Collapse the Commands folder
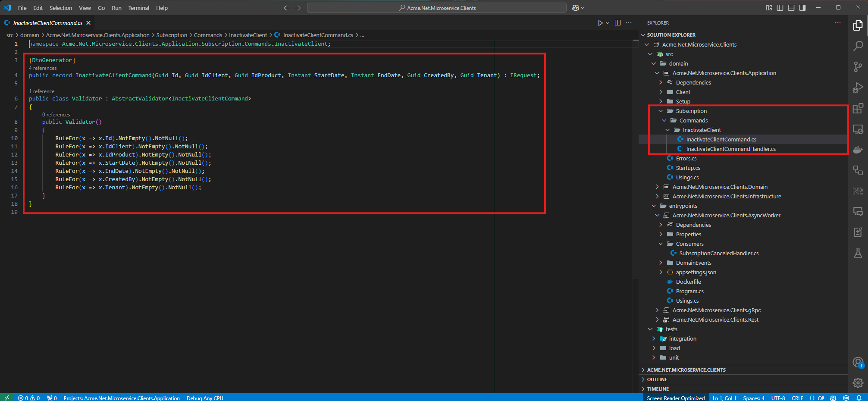Viewport: 868px width, 401px height. [x=664, y=120]
